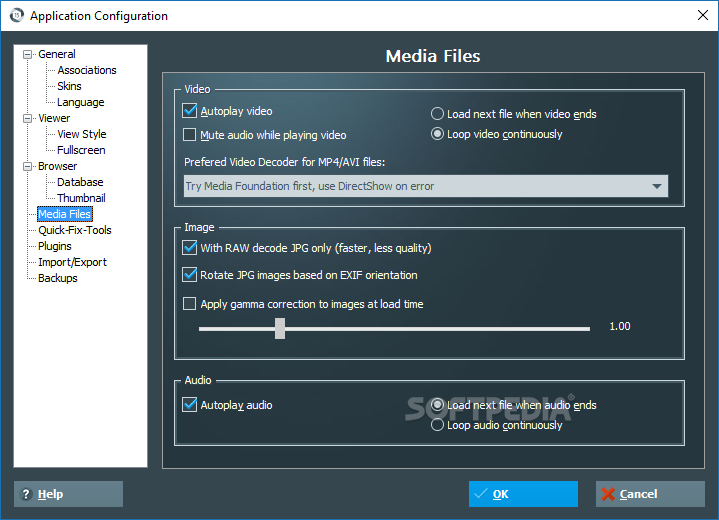Open the Fullscreen settings page
This screenshot has width=719, height=520.
81,150
